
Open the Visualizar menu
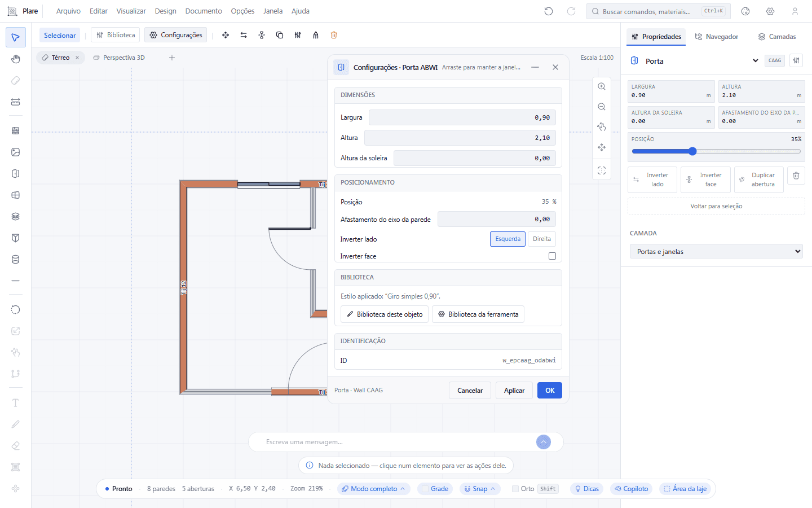point(131,11)
